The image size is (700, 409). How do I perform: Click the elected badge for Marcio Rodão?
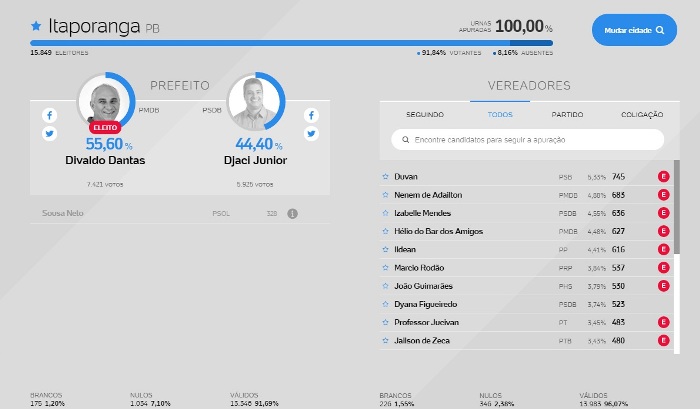(x=663, y=267)
